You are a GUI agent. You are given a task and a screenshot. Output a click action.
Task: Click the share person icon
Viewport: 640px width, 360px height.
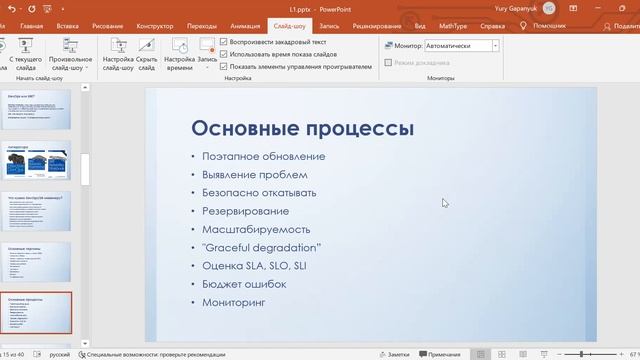607,27
